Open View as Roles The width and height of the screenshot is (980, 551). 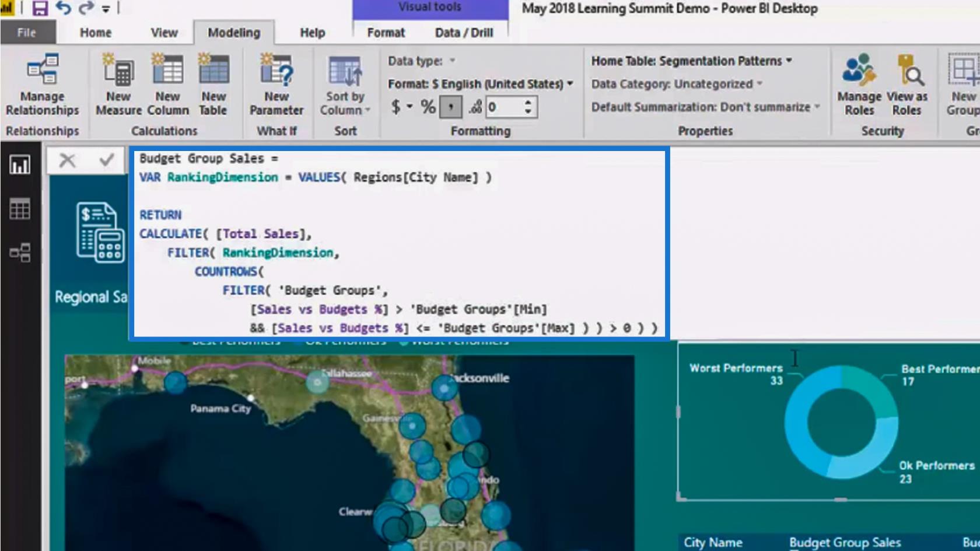click(x=907, y=85)
